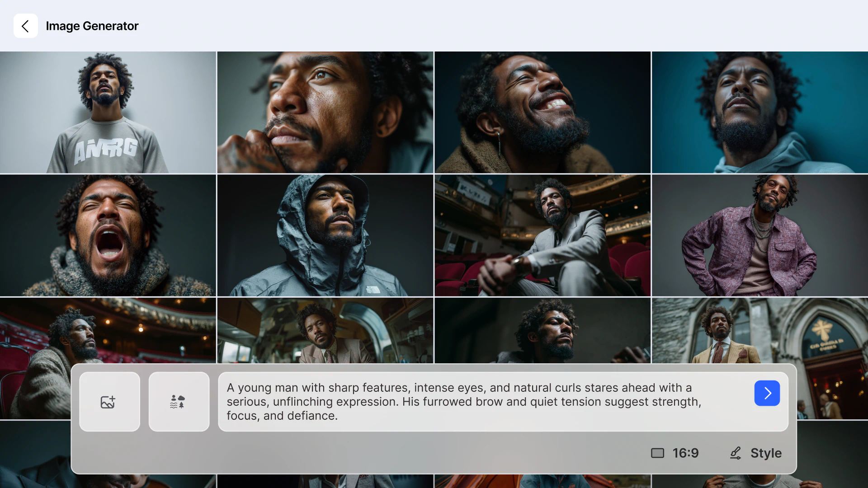Screen dimensions: 868x488
Task: Open the scene presets button with people and trees
Action: pyautogui.click(x=179, y=402)
